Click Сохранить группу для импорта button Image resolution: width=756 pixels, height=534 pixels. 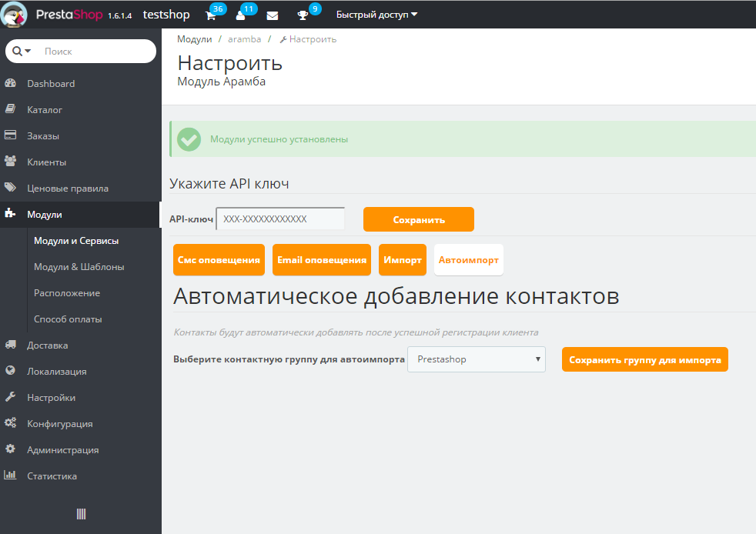pos(645,359)
